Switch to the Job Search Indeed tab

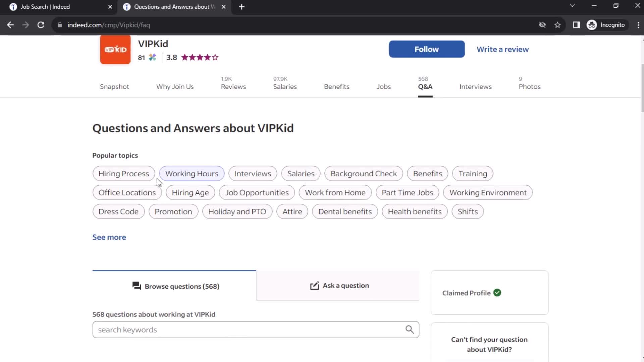click(x=59, y=7)
